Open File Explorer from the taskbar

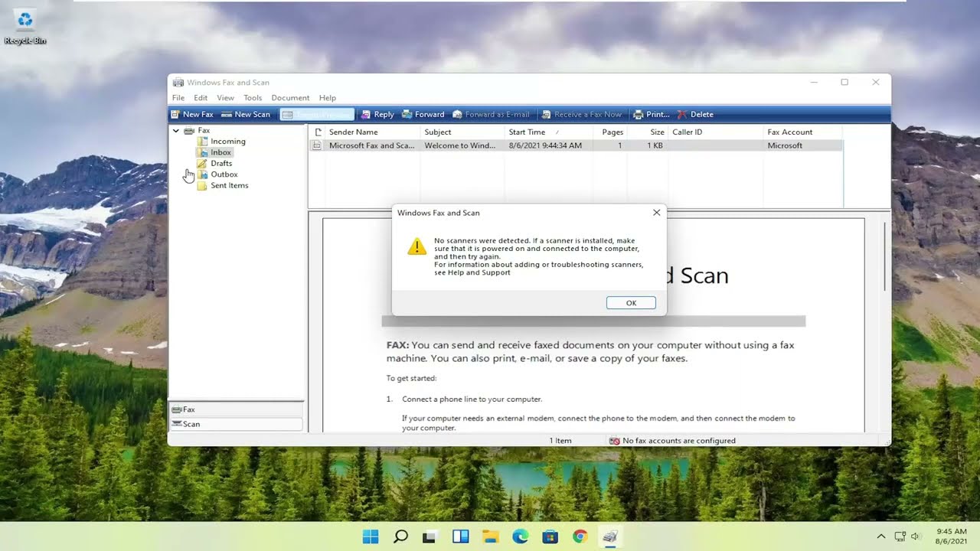point(491,536)
